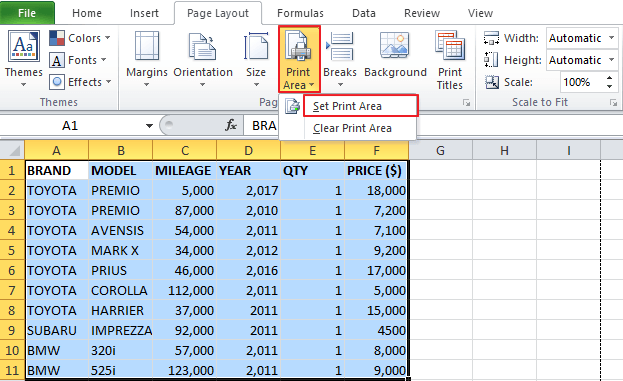Click the Width icon in Scale to Fit
The height and width of the screenshot is (381, 623).
tap(491, 38)
